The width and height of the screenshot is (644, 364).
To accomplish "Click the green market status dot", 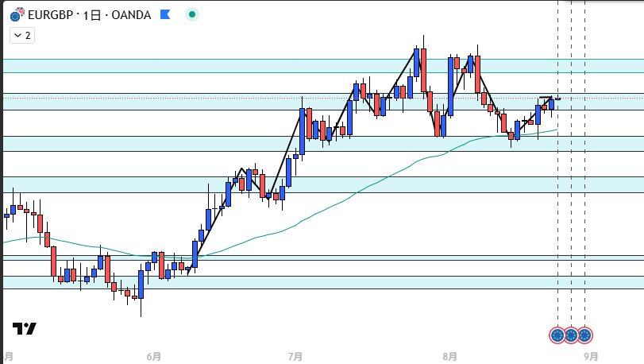I will (192, 15).
